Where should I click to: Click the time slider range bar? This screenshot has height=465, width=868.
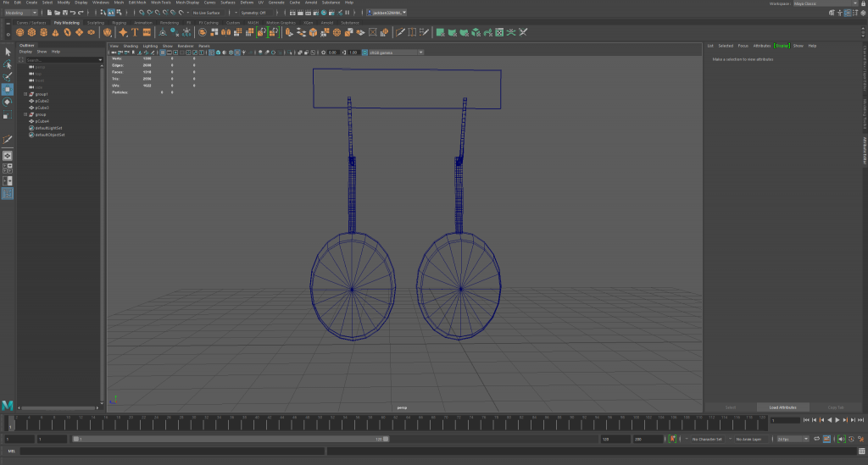point(229,439)
